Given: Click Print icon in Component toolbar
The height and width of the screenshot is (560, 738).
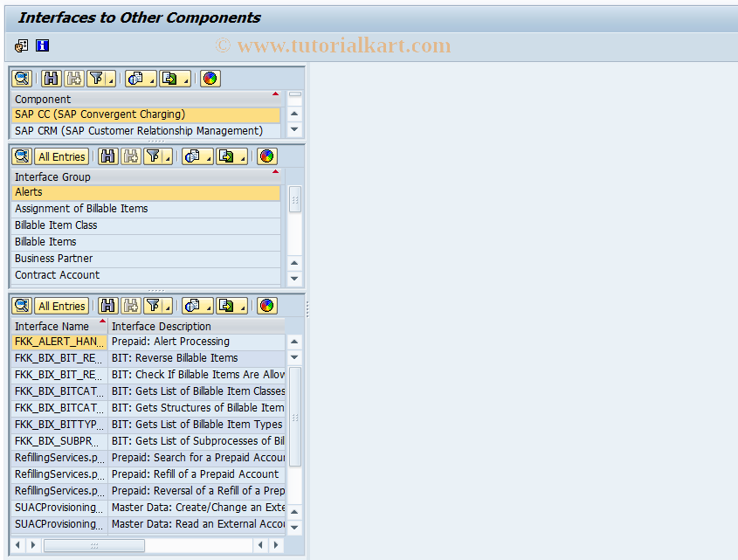Looking at the screenshot, I should point(135,78).
